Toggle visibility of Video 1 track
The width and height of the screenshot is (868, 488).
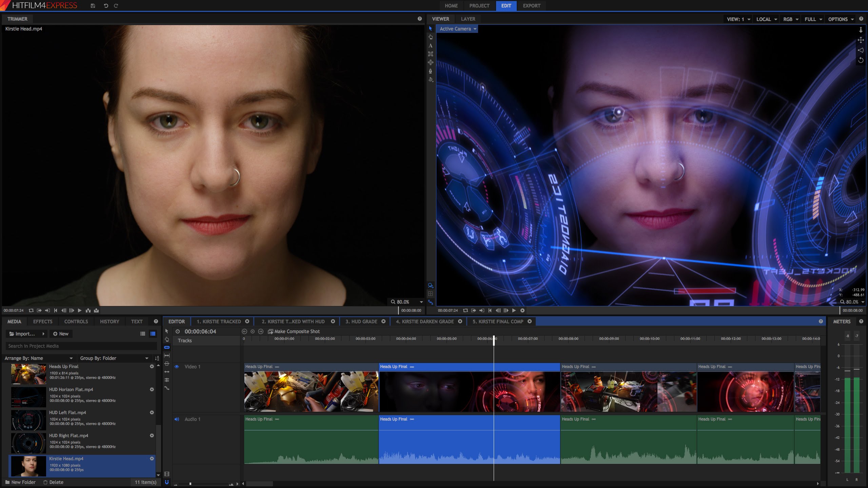point(176,366)
